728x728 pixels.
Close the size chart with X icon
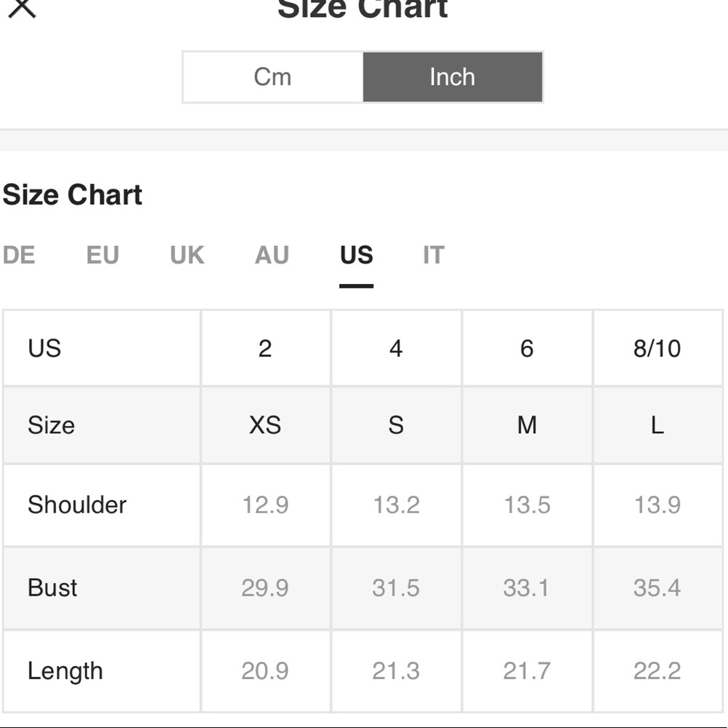click(x=23, y=8)
